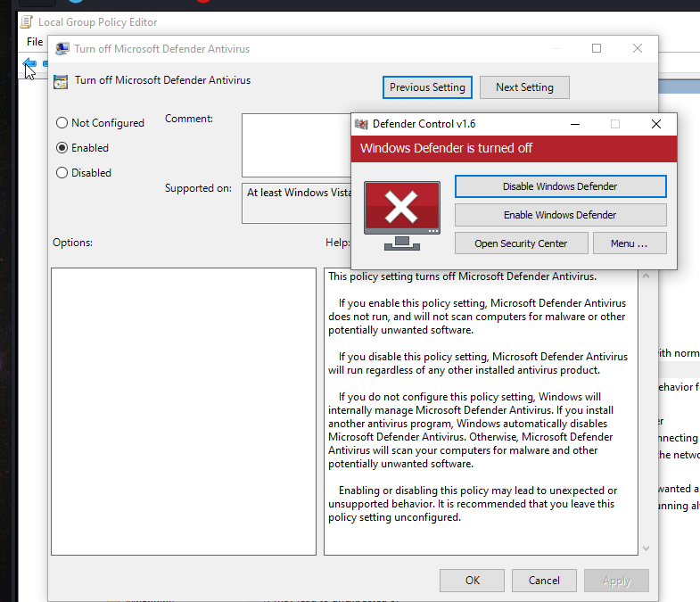Viewport: 700px width, 602px height.
Task: Close the Defender Control window
Action: tap(656, 124)
